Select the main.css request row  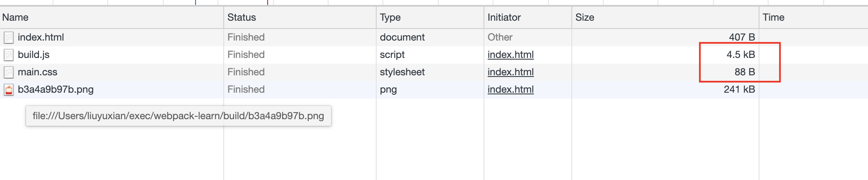coord(434,72)
